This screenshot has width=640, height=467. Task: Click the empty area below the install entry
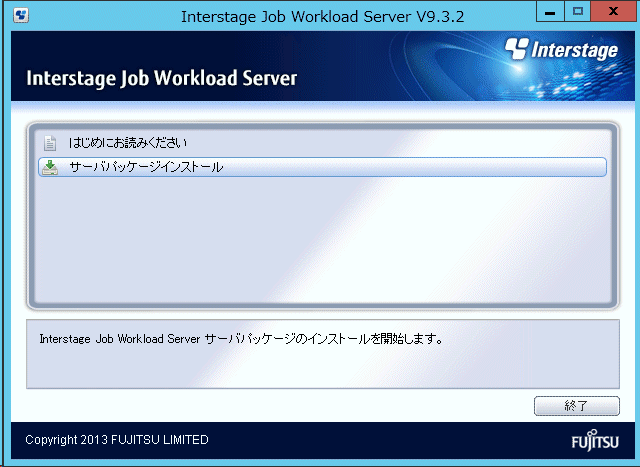tap(322, 241)
